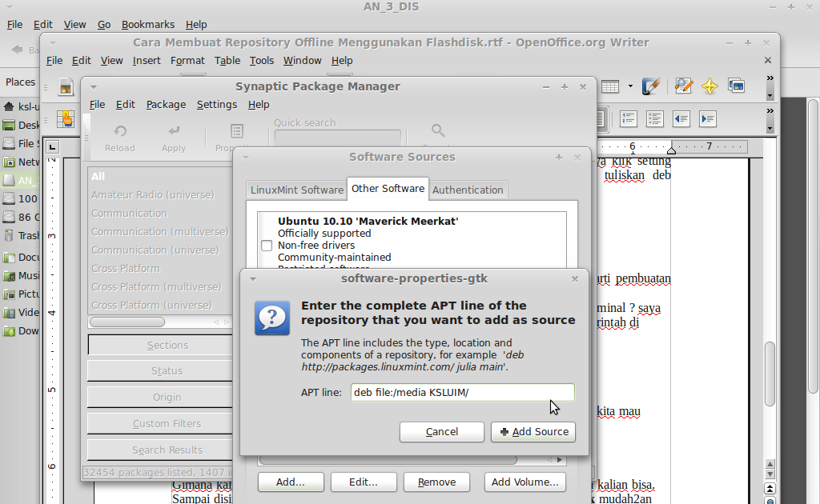This screenshot has height=504, width=820.
Task: Toggle the Ubuntu 10.10 Maverick Meerkat checkbox
Action: [x=267, y=246]
